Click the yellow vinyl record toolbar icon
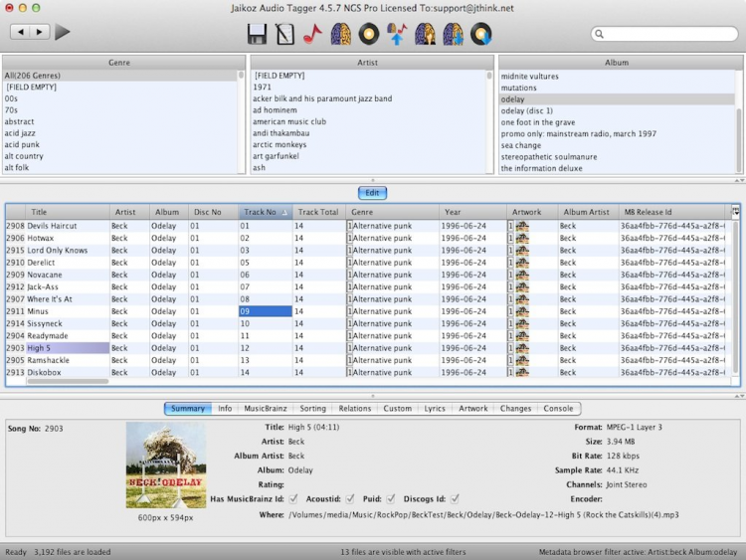This screenshot has width=746, height=560. point(369,35)
